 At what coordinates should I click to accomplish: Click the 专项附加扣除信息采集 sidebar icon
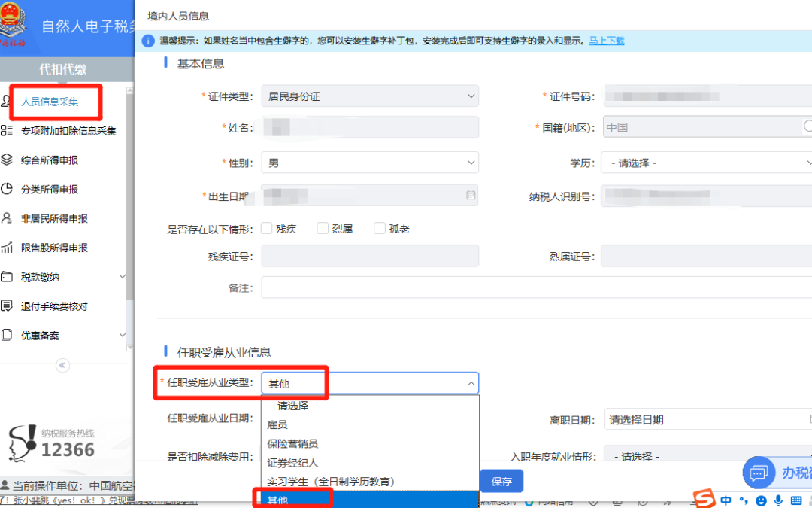point(8,131)
